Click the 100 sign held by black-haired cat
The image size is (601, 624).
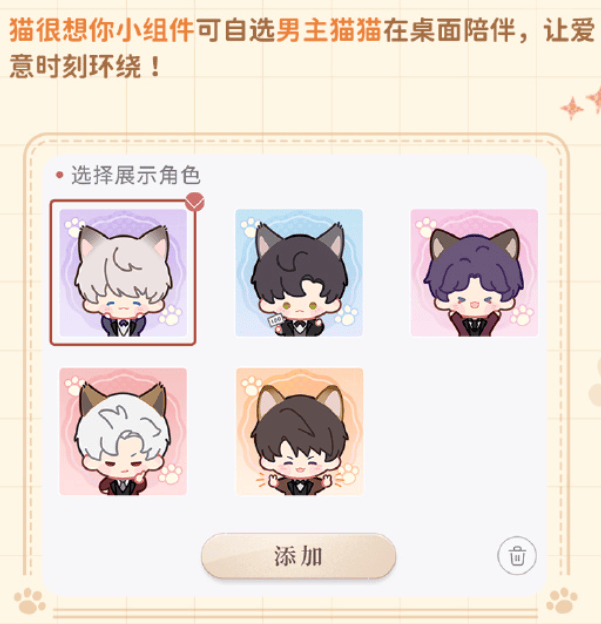pos(275,320)
